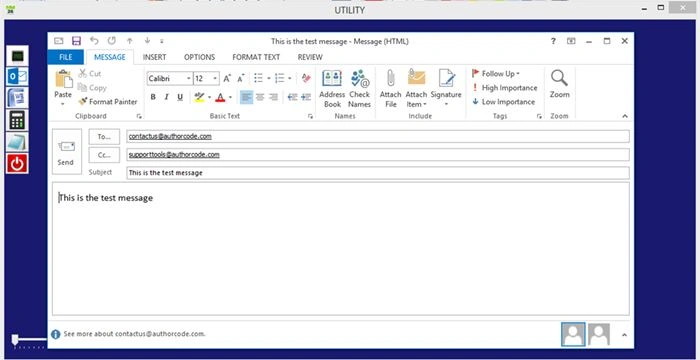700x360 pixels.
Task: Click Check Names icon
Action: (359, 88)
